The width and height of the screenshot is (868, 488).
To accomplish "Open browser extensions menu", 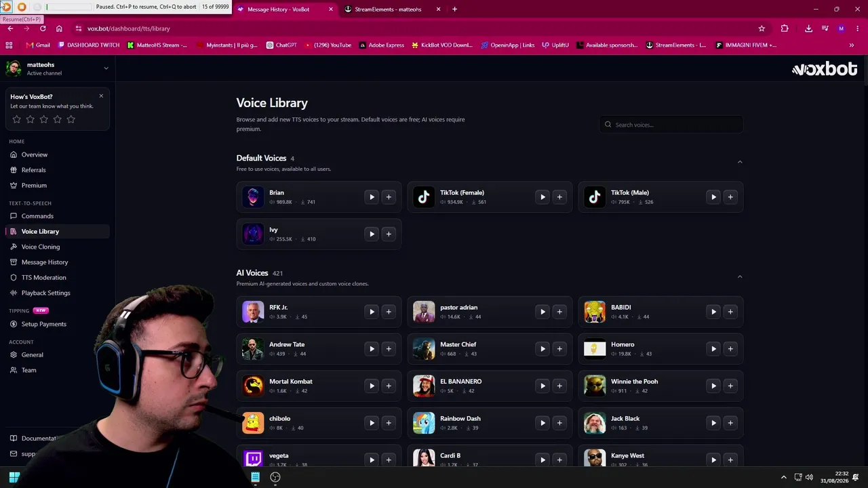I will (785, 28).
